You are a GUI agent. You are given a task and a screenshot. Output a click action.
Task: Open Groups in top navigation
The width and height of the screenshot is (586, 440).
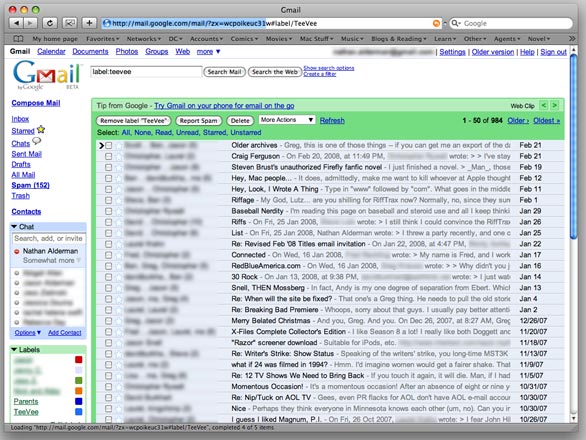157,52
